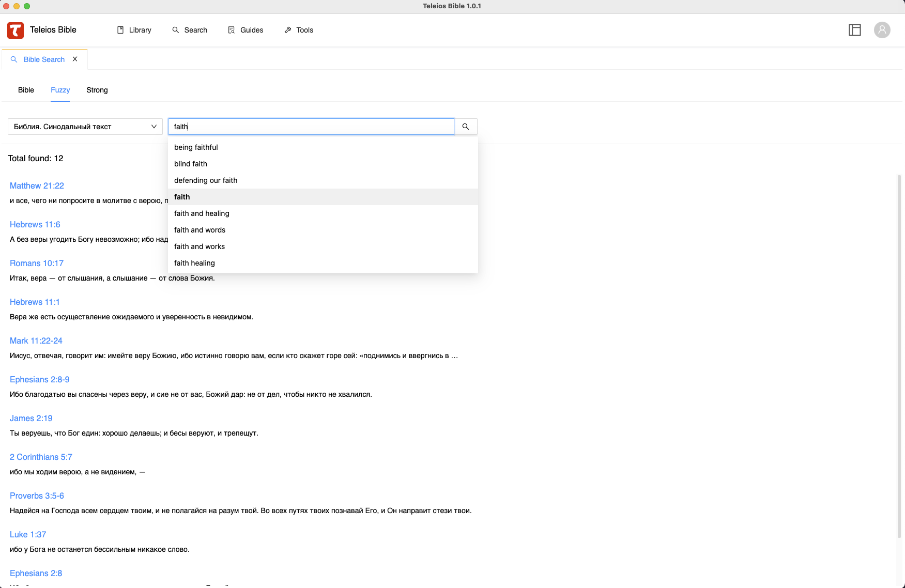Click the magnifier search button
This screenshot has width=905, height=588.
click(x=466, y=127)
